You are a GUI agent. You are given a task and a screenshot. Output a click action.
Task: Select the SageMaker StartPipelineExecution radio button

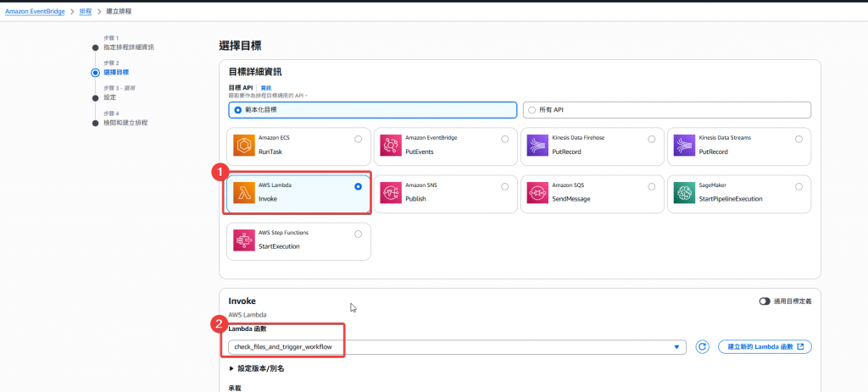(798, 187)
